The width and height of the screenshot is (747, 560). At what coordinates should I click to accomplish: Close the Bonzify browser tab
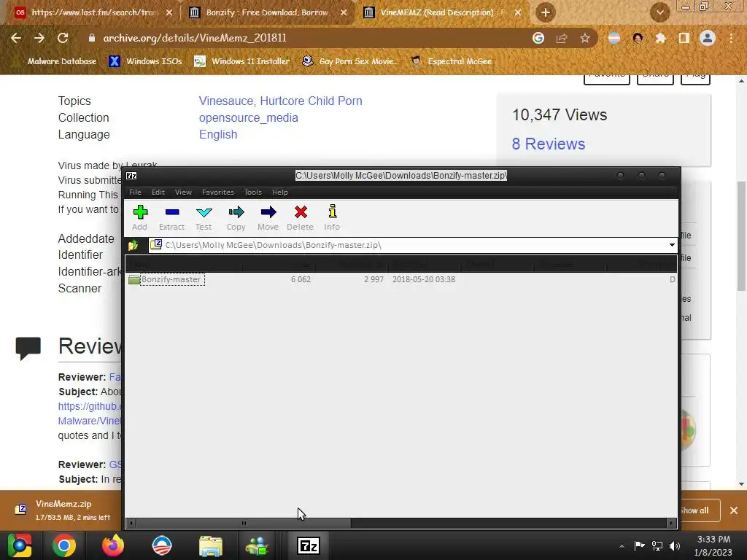click(344, 12)
